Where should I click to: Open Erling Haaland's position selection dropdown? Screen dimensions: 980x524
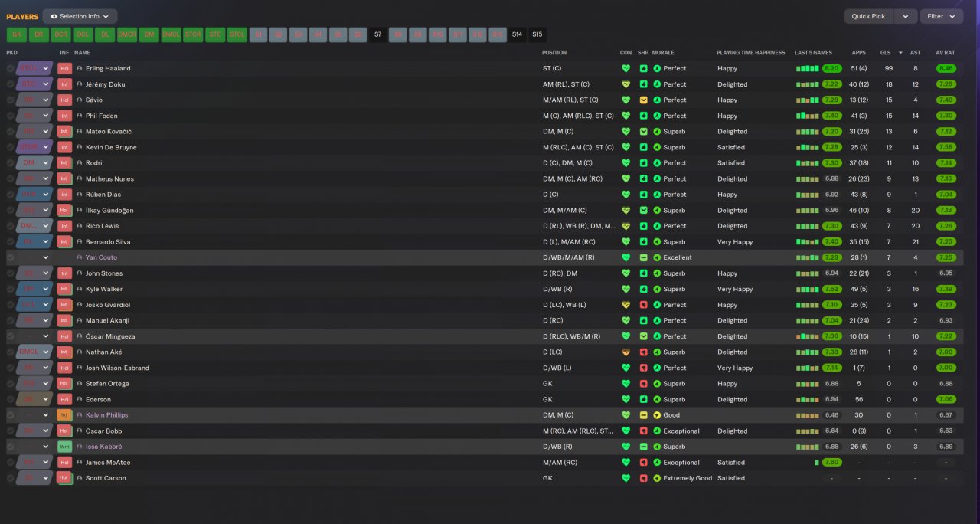coord(34,68)
